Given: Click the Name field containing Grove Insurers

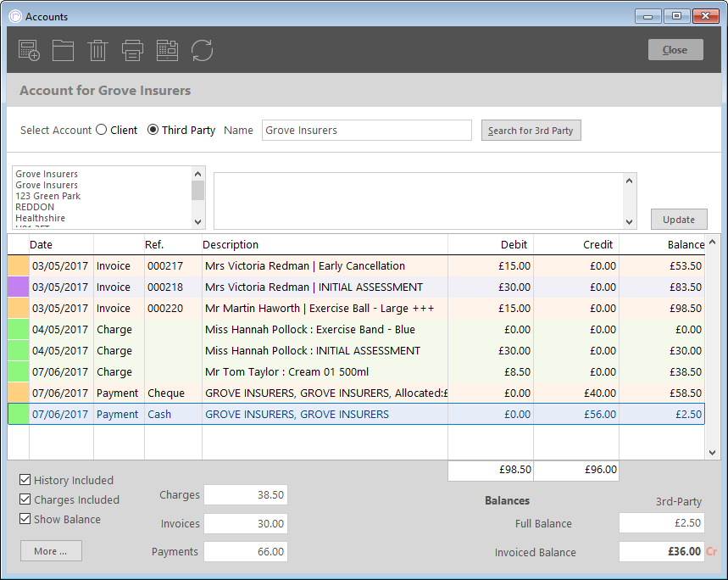Looking at the screenshot, I should tap(367, 130).
